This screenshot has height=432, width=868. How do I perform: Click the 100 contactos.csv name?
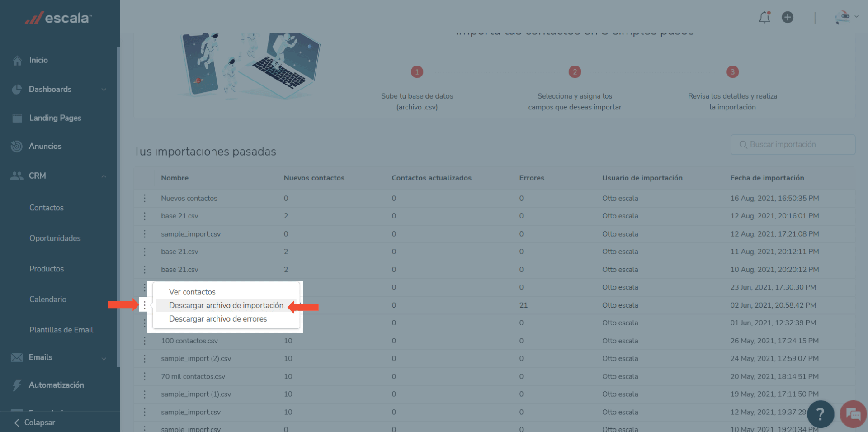189,341
